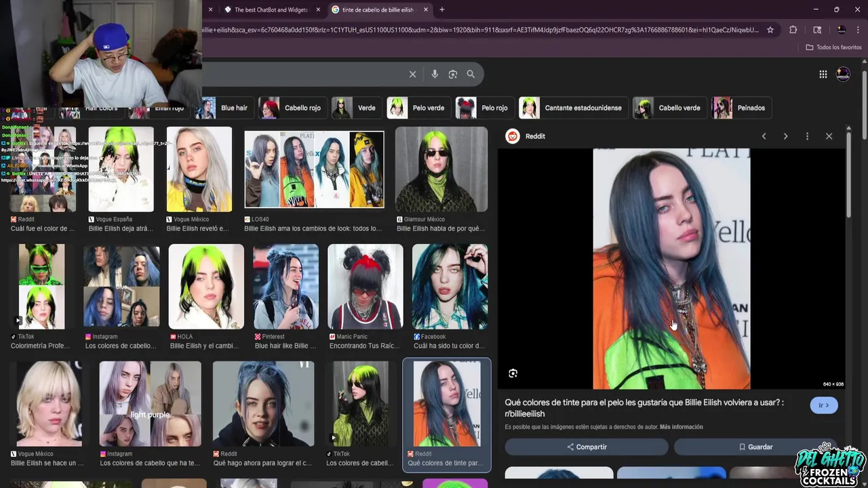Open the Instagram 'Los colores de cabello...' collage
The image size is (868, 488).
pyautogui.click(x=121, y=287)
